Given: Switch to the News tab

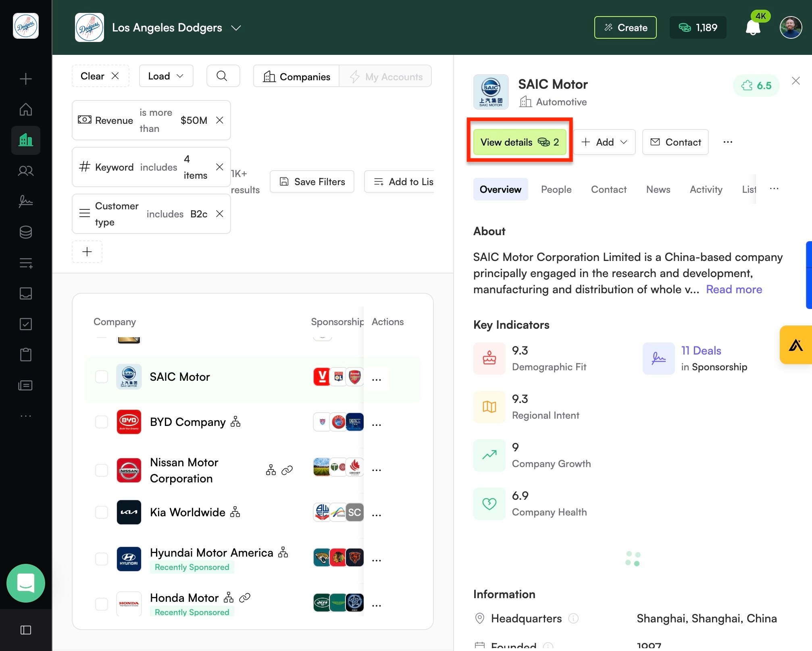Looking at the screenshot, I should pyautogui.click(x=658, y=189).
